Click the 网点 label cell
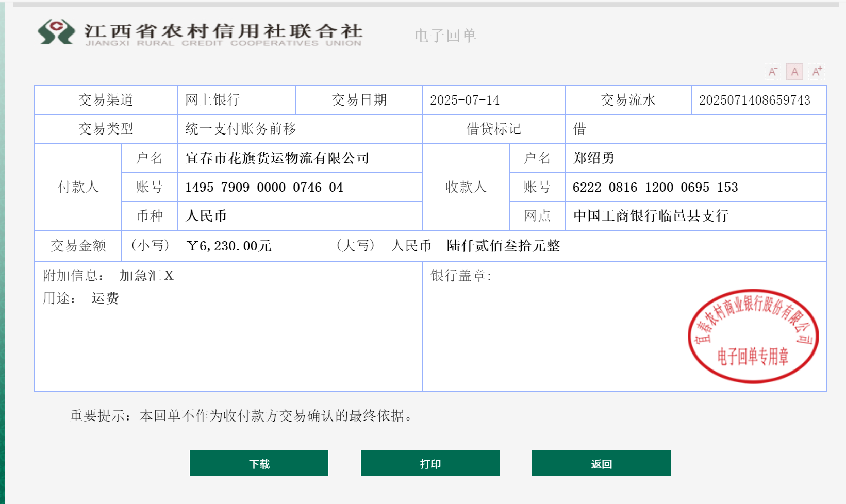This screenshot has width=846, height=504. pyautogui.click(x=537, y=216)
